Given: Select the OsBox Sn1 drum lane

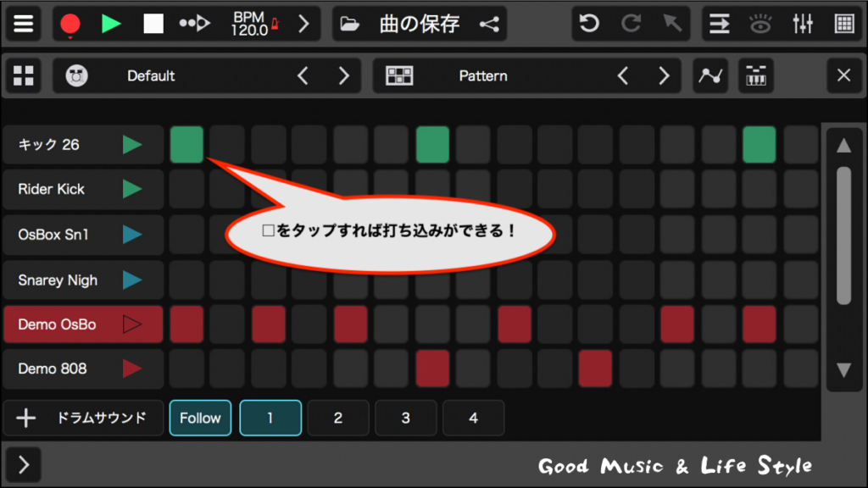Looking at the screenshot, I should pyautogui.click(x=83, y=235).
